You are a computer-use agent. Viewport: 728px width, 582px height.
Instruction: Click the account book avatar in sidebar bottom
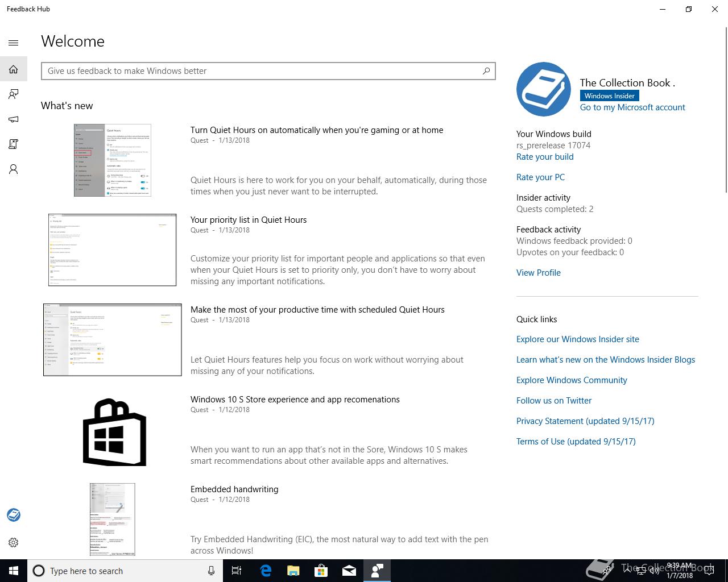click(14, 515)
